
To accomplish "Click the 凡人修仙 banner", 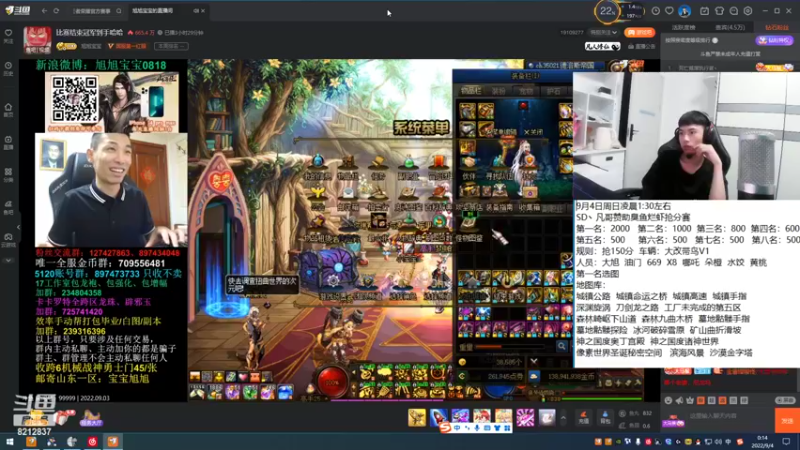I will point(602,46).
